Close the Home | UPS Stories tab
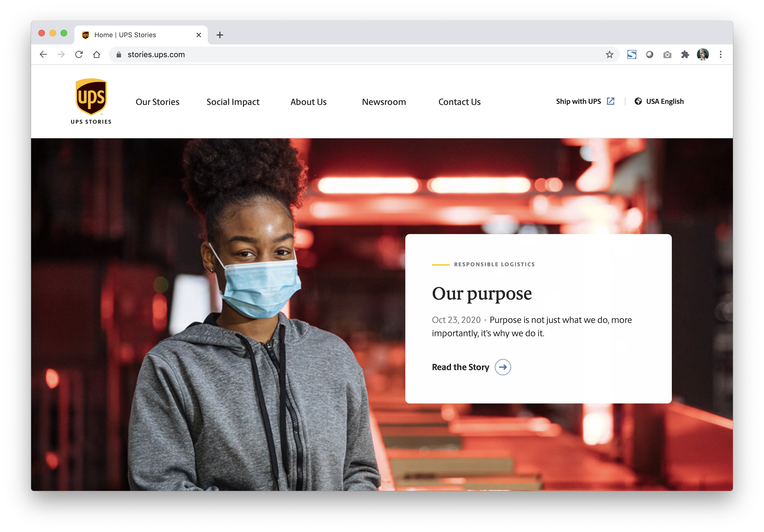Viewport: 764px width, 532px height. [199, 35]
